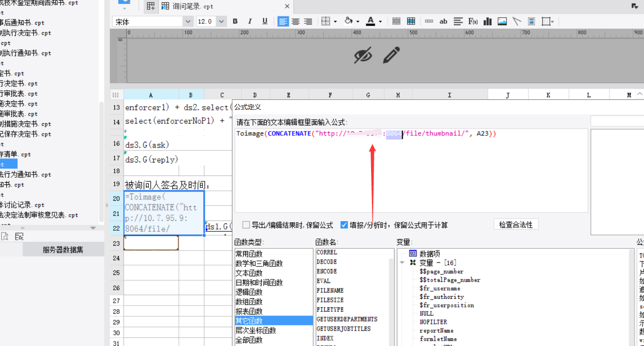Screen dimensions: 644x346
Task: Open the font size dropdown 12.0
Action: click(221, 21)
